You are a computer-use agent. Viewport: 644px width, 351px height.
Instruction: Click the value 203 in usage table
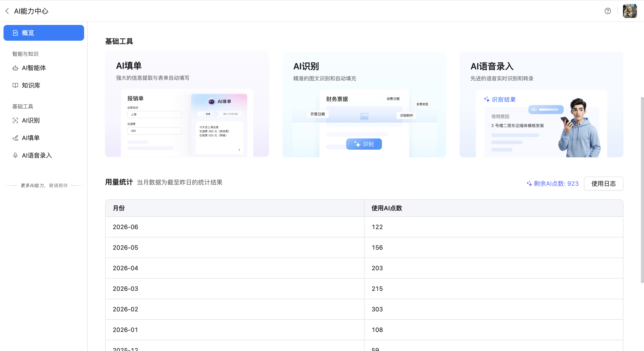(377, 268)
